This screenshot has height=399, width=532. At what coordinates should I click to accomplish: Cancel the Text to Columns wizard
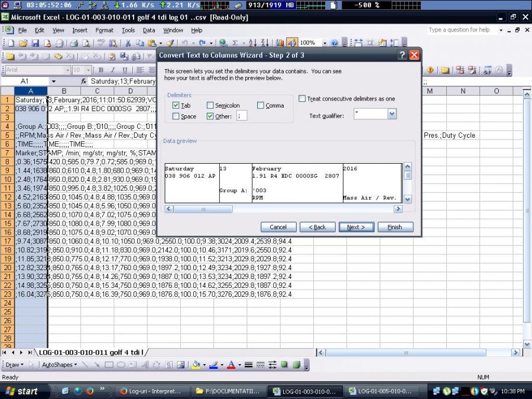tap(278, 227)
